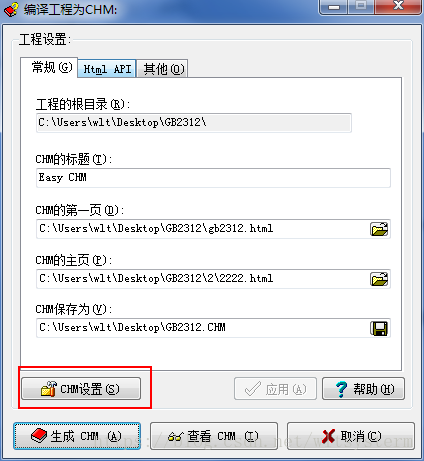The height and width of the screenshot is (461, 424).
Task: Close the 编译工程为CHM dialog
Action: [x=398, y=7]
